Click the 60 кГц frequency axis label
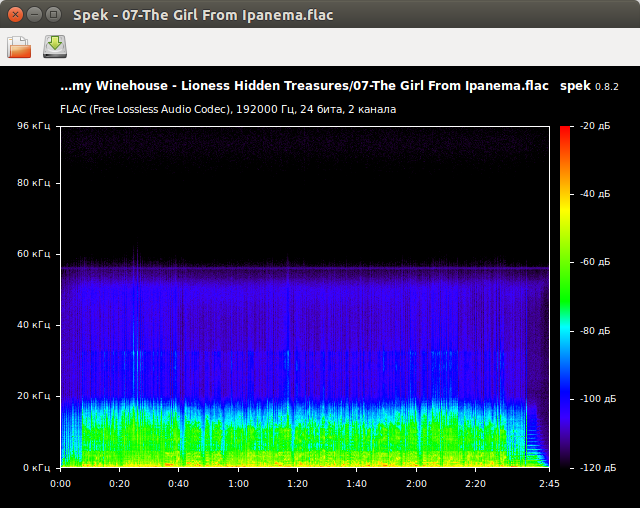Viewport: 640px width, 508px height. (33, 254)
